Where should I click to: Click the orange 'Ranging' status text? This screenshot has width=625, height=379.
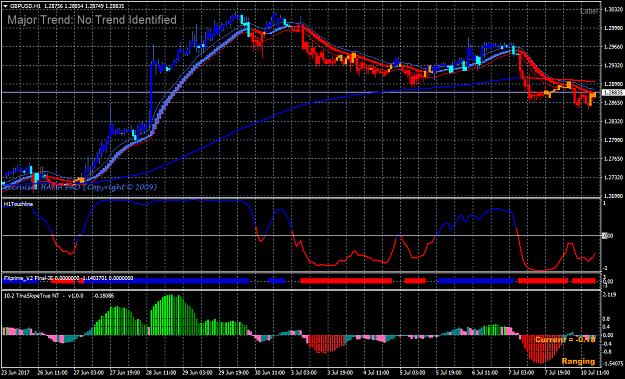[x=578, y=361]
